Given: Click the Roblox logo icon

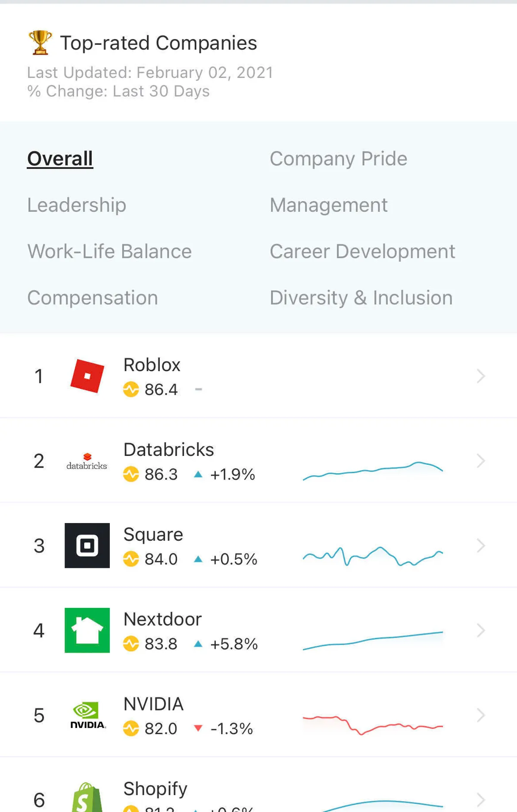Looking at the screenshot, I should (87, 376).
